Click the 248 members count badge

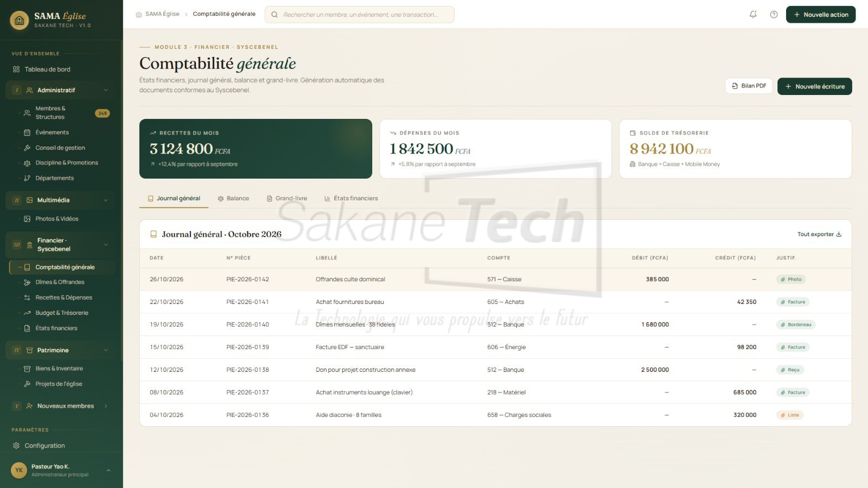[103, 113]
